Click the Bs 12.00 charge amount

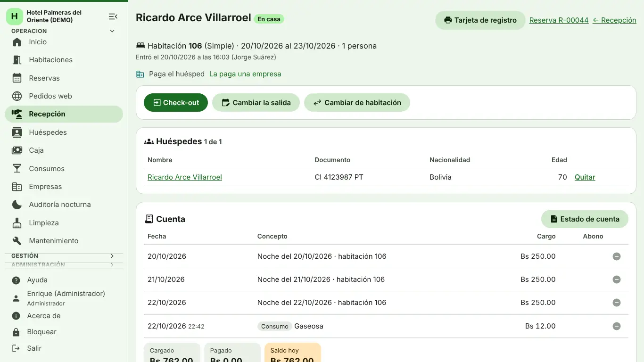click(540, 326)
